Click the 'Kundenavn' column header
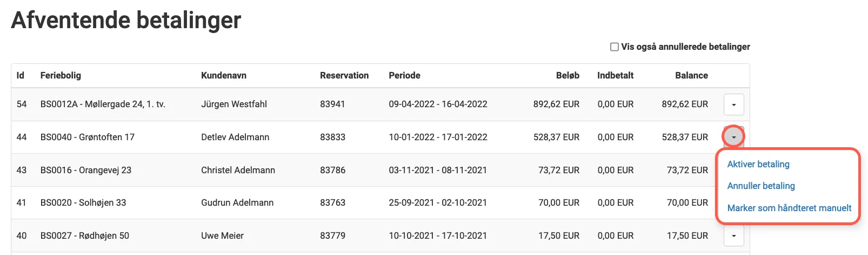The width and height of the screenshot is (868, 255). click(223, 75)
